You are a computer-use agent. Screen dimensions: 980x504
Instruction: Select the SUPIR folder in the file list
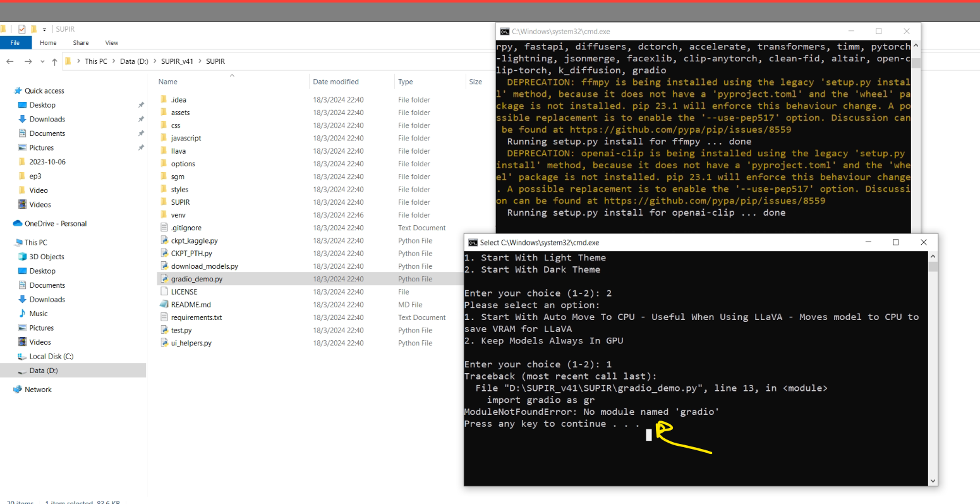(x=181, y=202)
